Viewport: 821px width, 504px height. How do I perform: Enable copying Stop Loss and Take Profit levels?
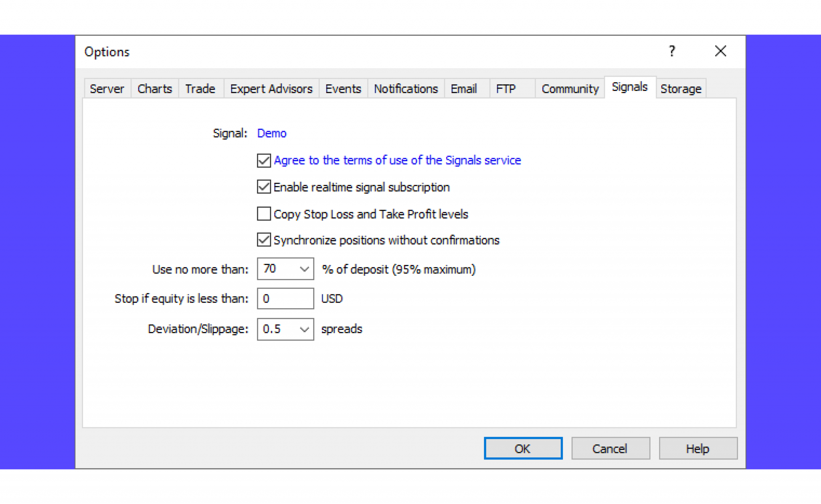point(263,214)
